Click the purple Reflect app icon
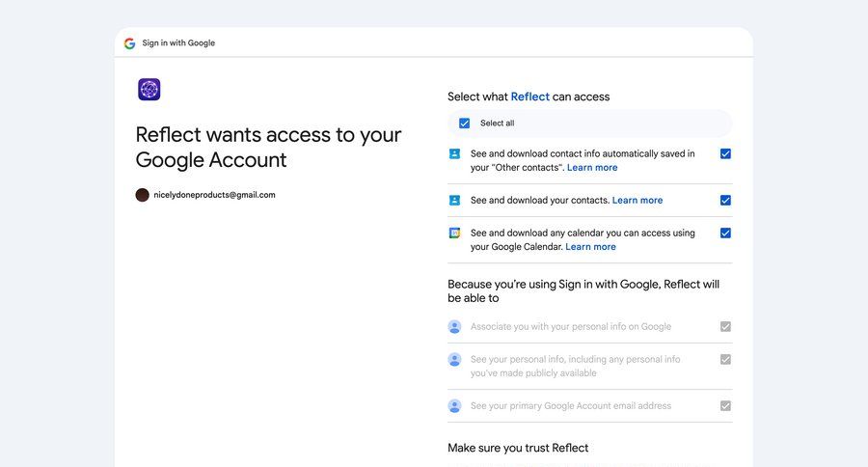This screenshot has height=467, width=868. (x=149, y=89)
